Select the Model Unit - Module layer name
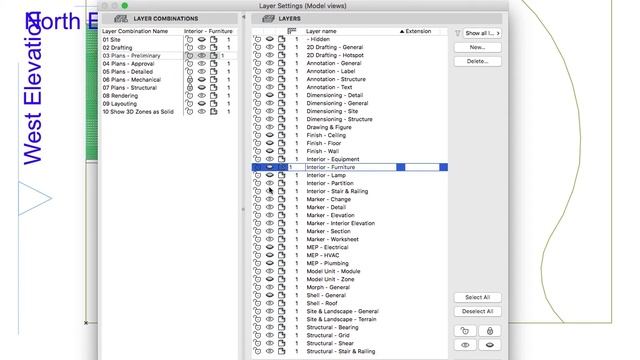This screenshot has width=640, height=360. (x=333, y=271)
